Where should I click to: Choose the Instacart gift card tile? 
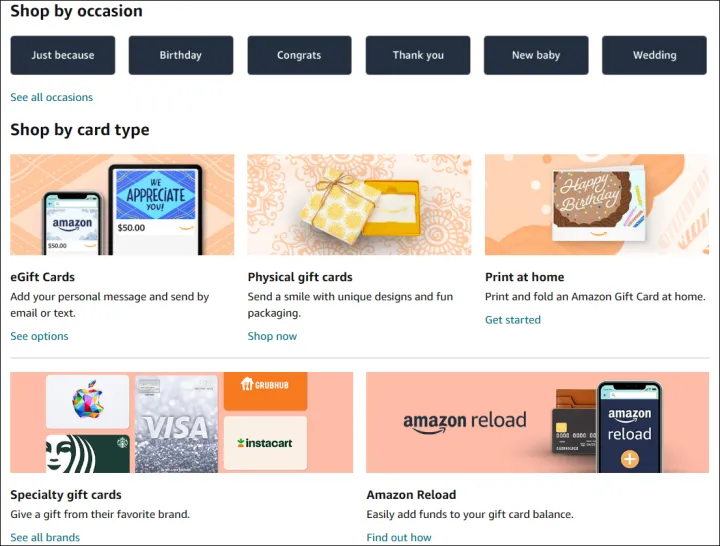[x=264, y=443]
